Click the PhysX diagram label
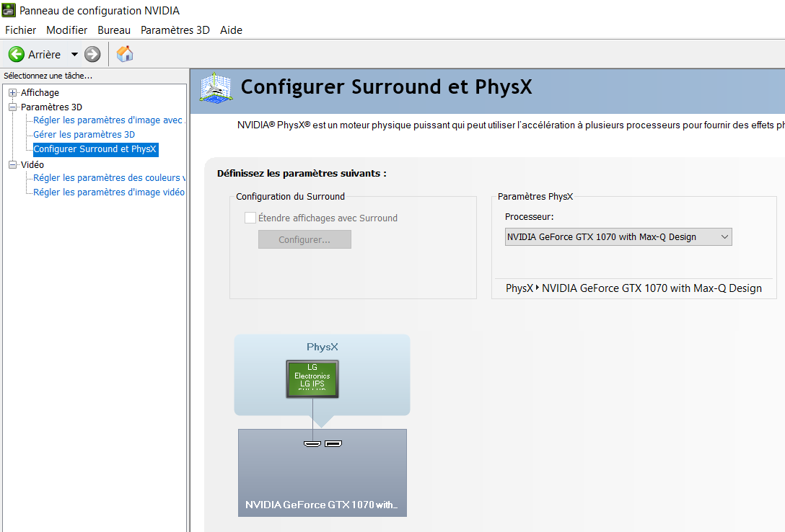 323,347
